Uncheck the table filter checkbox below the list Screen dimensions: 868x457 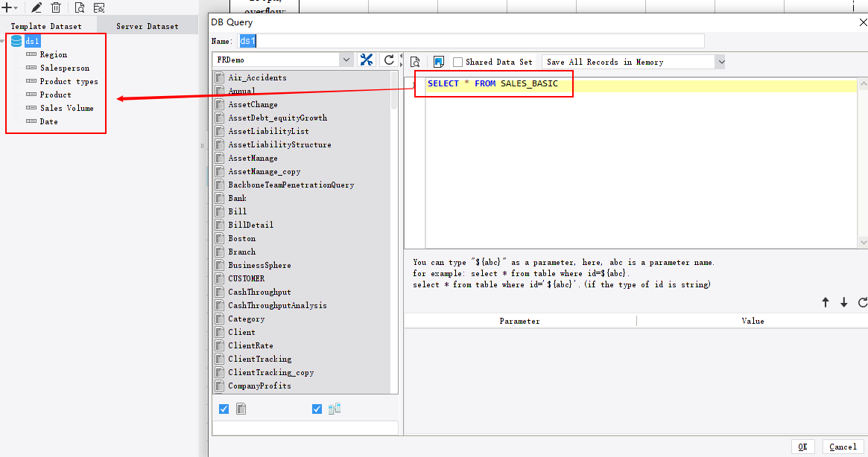click(x=224, y=409)
